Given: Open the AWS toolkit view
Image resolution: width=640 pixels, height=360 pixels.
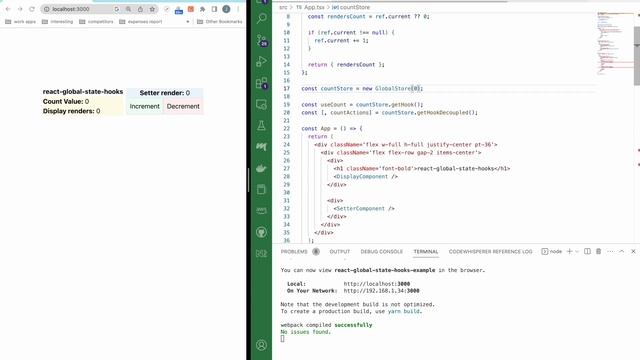Looking at the screenshot, I should point(262,211).
